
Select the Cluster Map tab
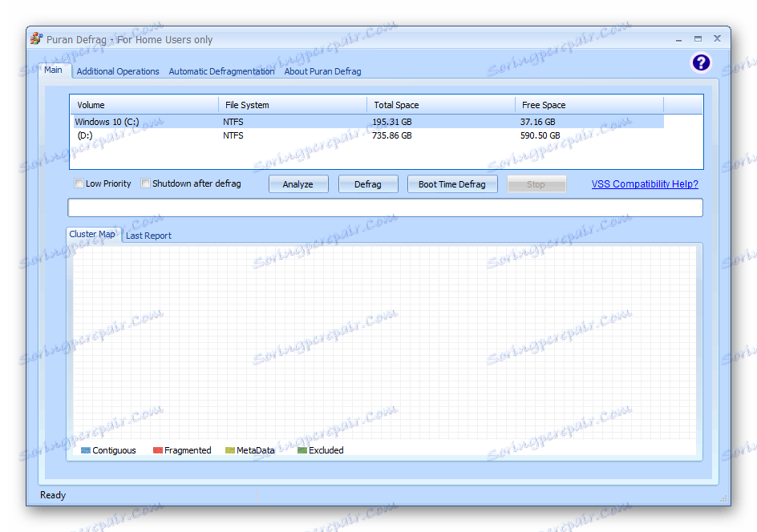pyautogui.click(x=92, y=234)
